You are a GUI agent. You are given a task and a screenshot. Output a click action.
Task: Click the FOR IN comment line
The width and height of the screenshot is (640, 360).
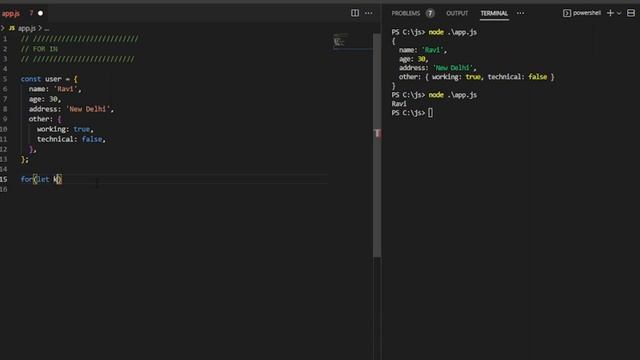(39, 49)
